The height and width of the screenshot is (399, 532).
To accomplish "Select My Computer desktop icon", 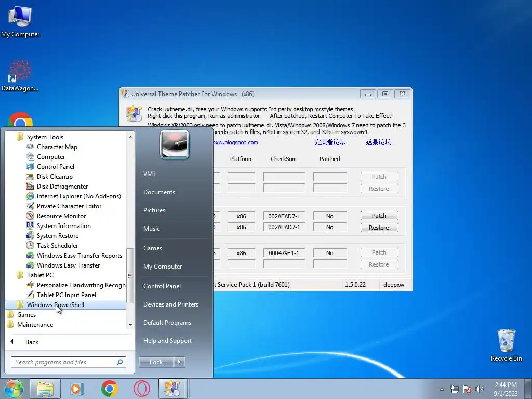I will (x=20, y=21).
